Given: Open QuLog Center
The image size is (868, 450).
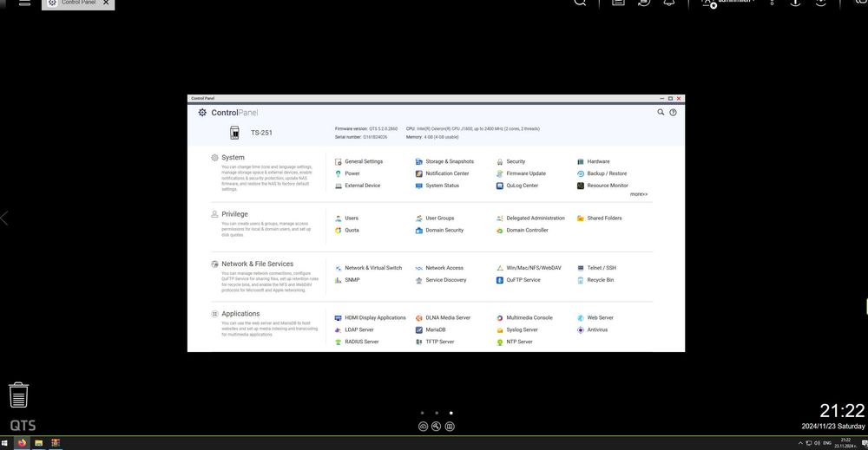Looking at the screenshot, I should (517, 186).
